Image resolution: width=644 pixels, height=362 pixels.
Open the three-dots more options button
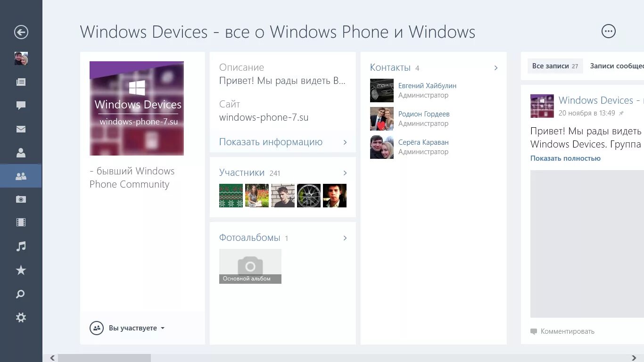click(x=609, y=32)
